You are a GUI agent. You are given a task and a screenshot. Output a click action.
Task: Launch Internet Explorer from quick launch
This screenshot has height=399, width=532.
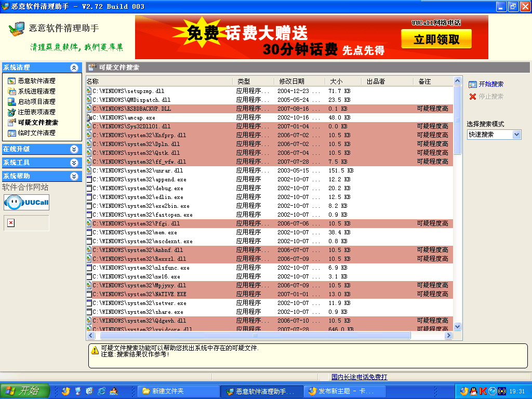(101, 391)
